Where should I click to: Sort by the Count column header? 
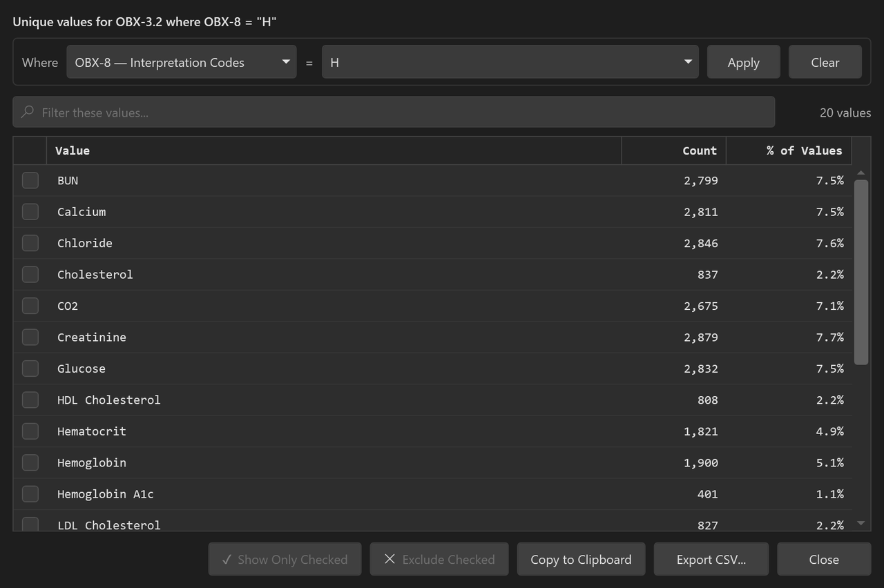(673, 150)
